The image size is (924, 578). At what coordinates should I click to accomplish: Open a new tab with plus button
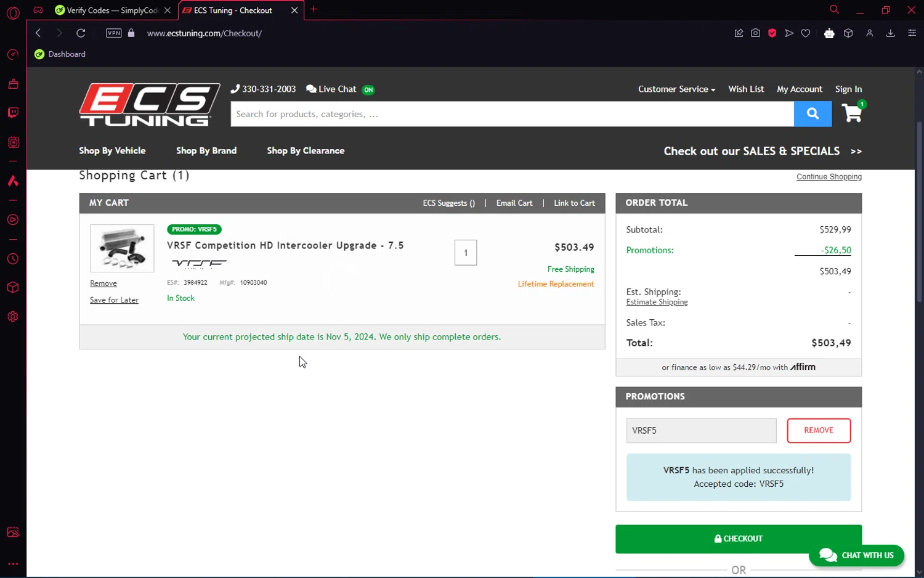point(314,9)
